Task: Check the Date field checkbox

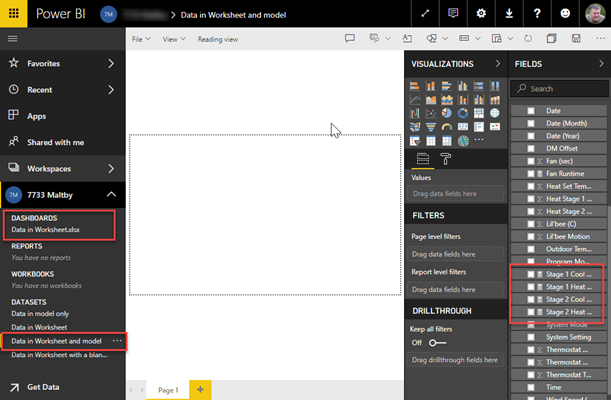Action: 531,111
